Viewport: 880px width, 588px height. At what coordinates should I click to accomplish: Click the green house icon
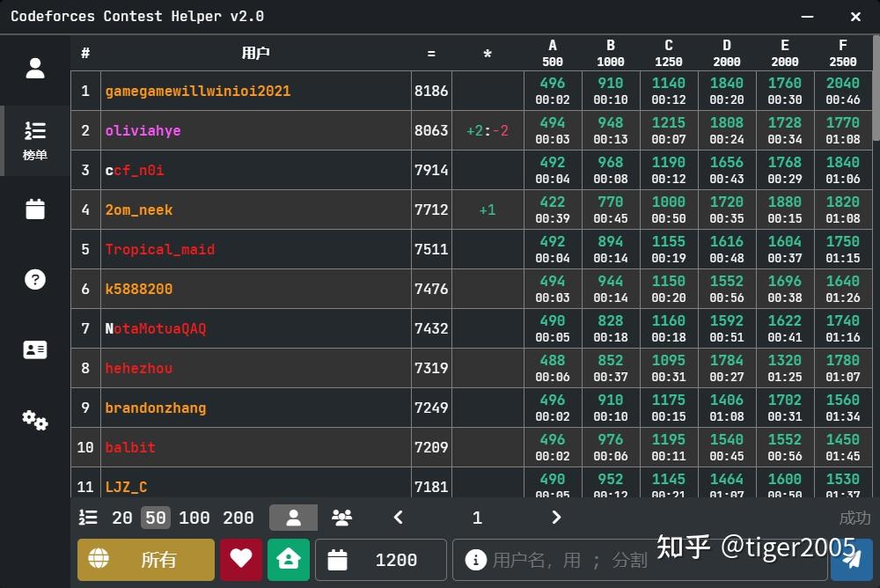click(289, 559)
